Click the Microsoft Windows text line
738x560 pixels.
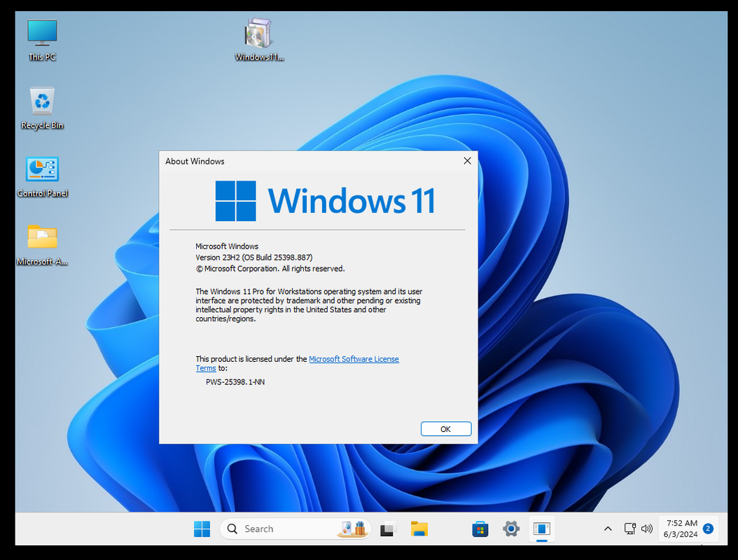[227, 246]
